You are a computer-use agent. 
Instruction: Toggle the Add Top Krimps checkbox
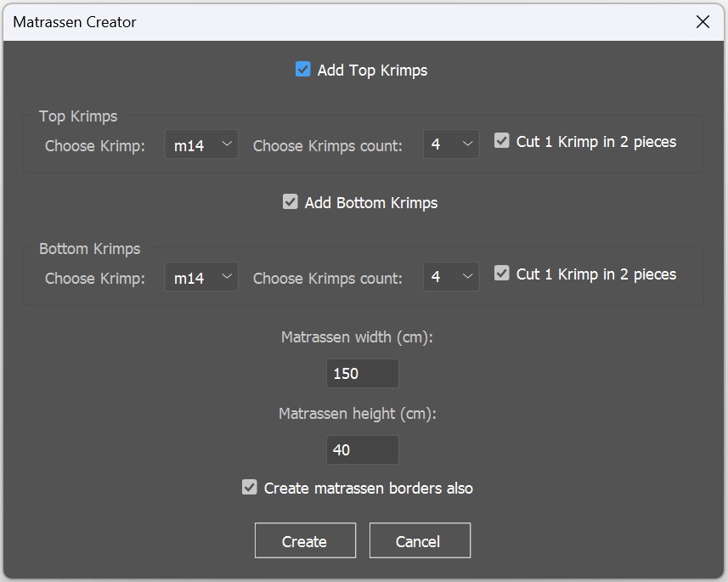click(x=303, y=70)
